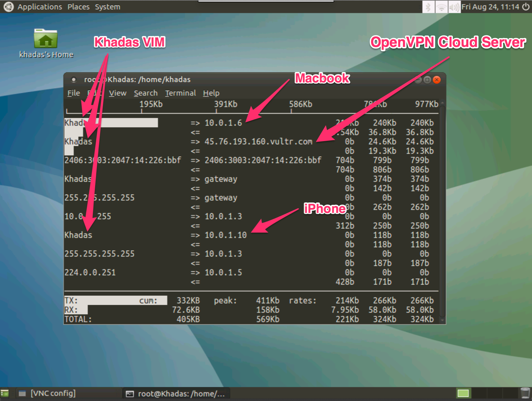Click the terminal window menu dot icon
532x401 pixels.
(x=74, y=79)
